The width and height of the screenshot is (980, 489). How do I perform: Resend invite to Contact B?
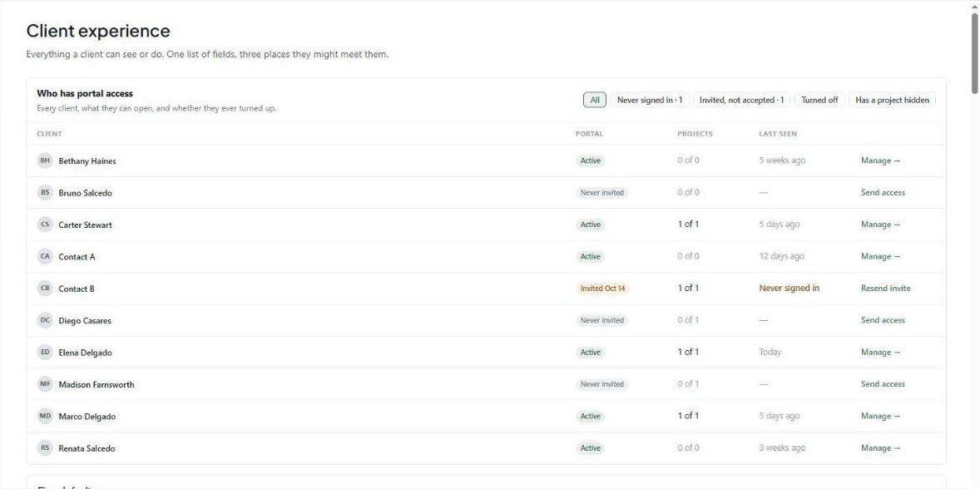[886, 288]
